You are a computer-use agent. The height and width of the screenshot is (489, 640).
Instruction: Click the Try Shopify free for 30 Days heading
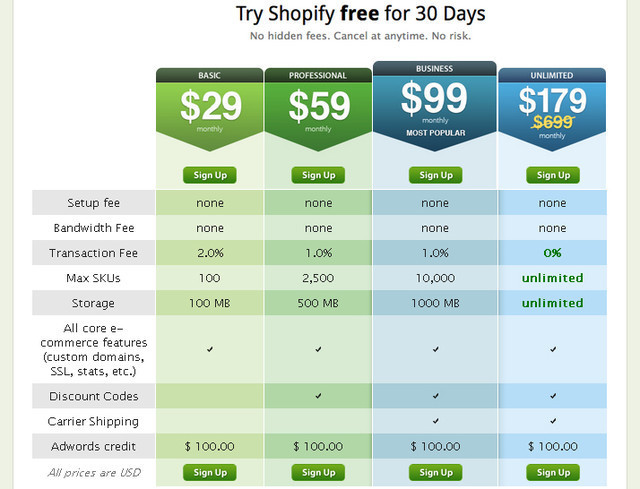point(360,14)
